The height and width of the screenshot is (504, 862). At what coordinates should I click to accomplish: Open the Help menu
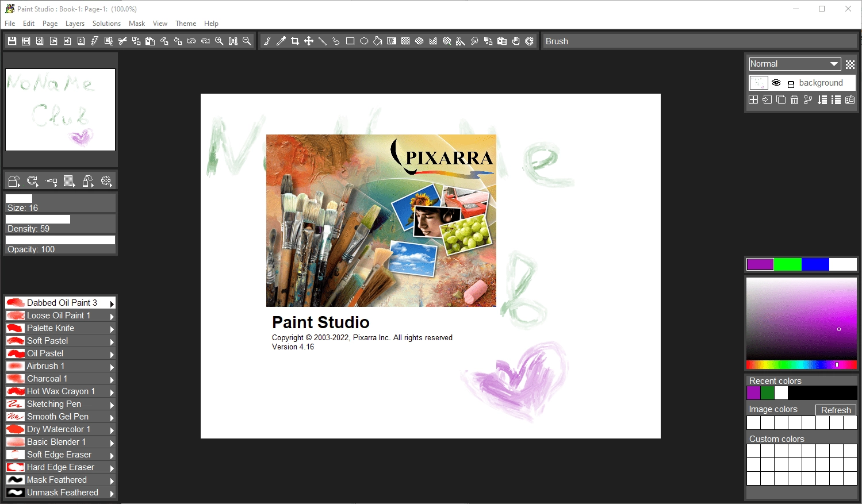tap(211, 24)
